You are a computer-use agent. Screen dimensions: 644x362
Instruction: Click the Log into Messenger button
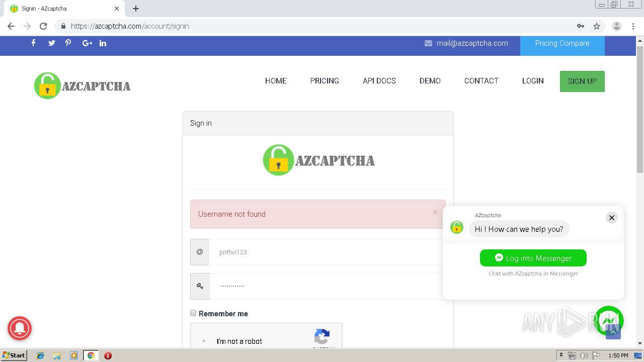point(533,258)
